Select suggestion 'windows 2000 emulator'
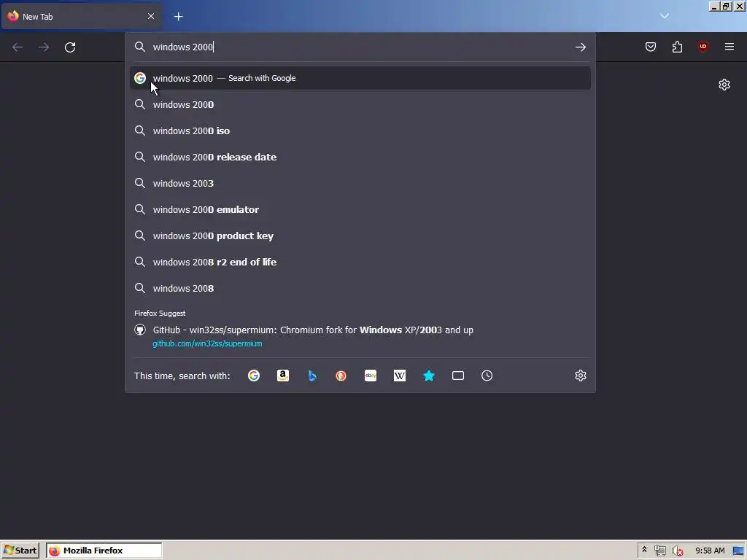This screenshot has height=560, width=747. click(360, 209)
